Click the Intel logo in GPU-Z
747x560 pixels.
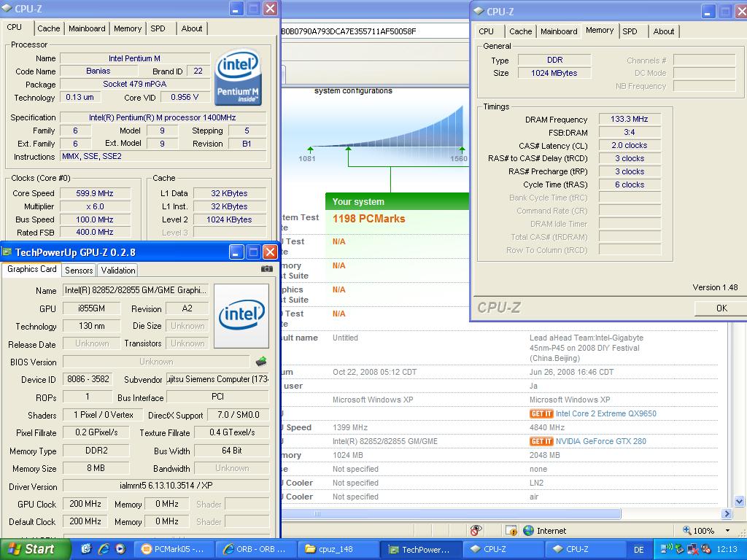pyautogui.click(x=241, y=315)
